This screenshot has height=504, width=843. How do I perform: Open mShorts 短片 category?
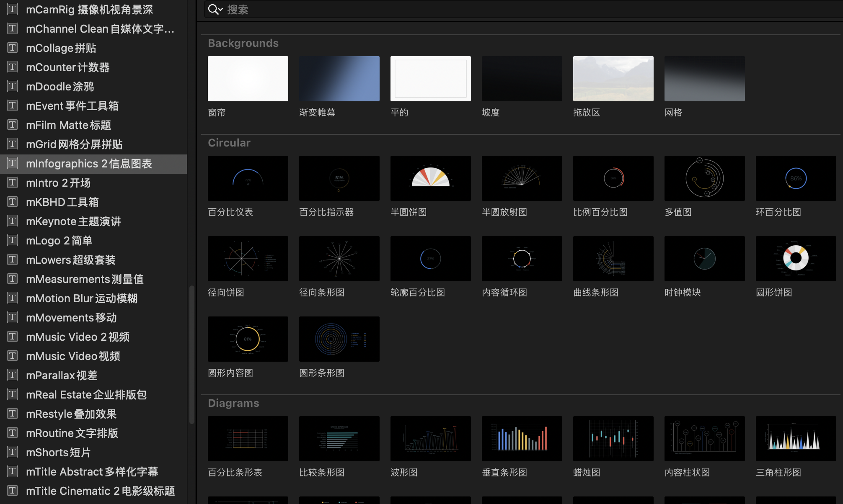pyautogui.click(x=93, y=452)
